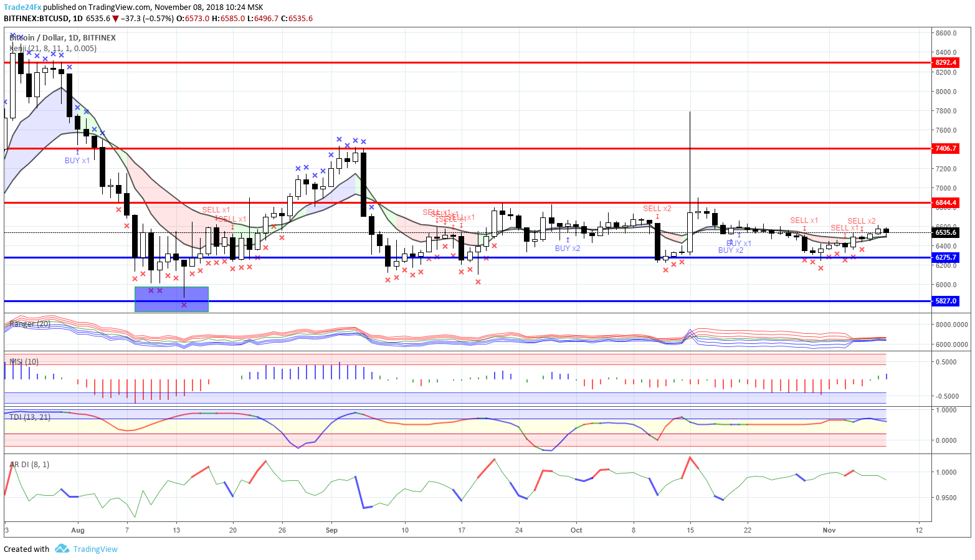
Task: Click the Trade24Fx author link
Action: click(x=22, y=7)
